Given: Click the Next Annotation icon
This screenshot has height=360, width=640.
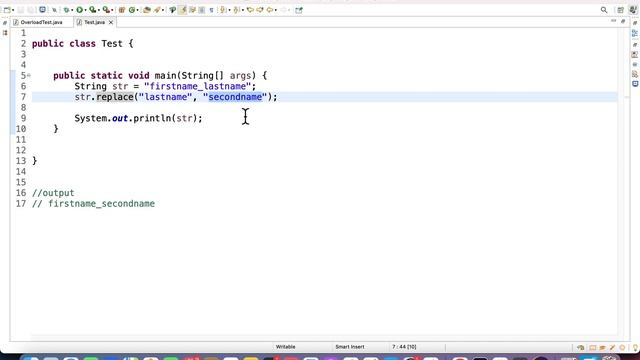Looking at the screenshot, I should point(223,10).
